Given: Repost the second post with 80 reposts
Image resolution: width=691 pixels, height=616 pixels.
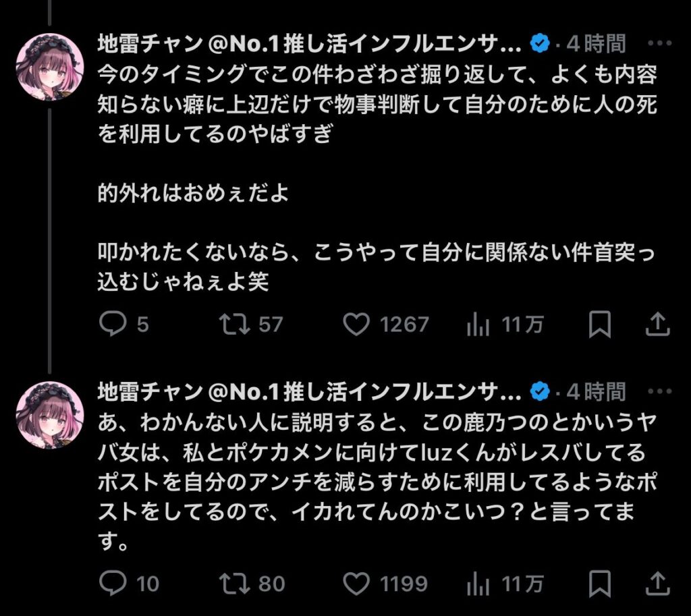Looking at the screenshot, I should tap(236, 583).
